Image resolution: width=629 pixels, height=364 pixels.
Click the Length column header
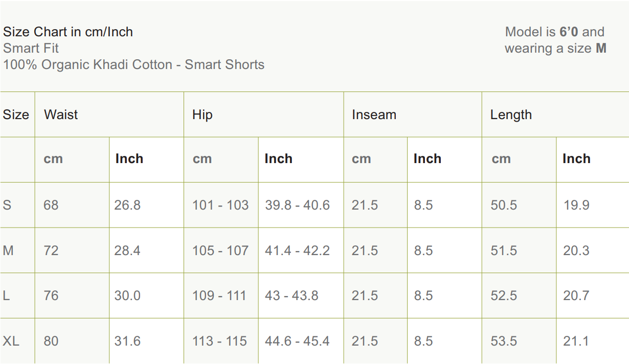[511, 115]
